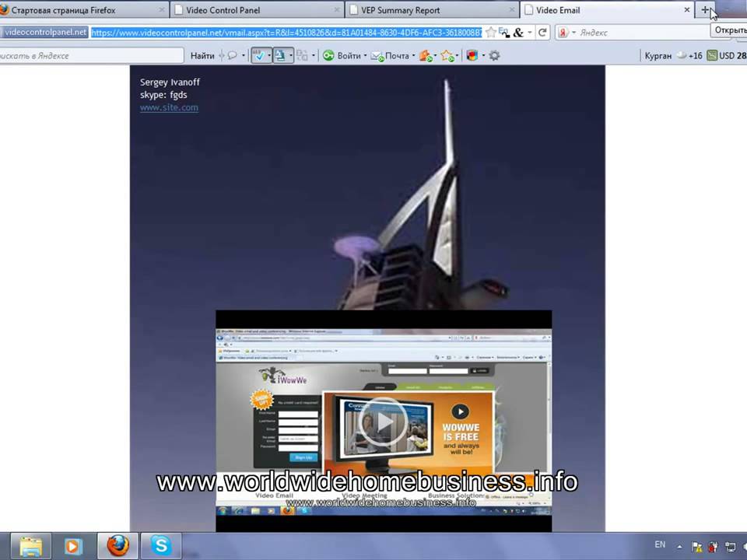
Task: Click the Курган city weather label
Action: pos(658,56)
